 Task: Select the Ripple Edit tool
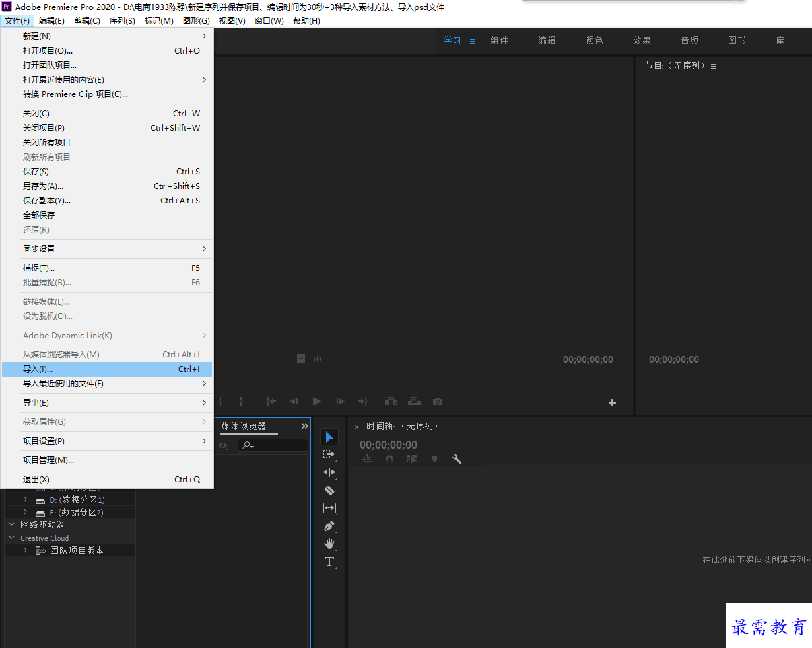tap(329, 472)
